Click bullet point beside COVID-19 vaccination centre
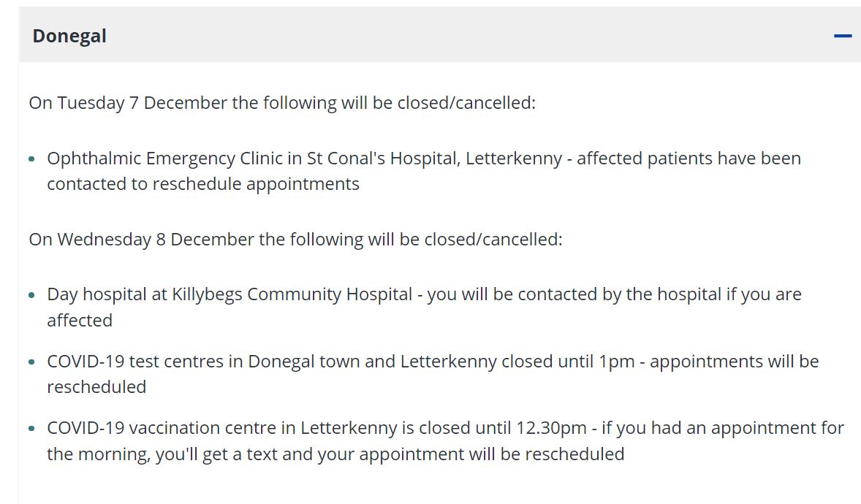 coord(32,429)
